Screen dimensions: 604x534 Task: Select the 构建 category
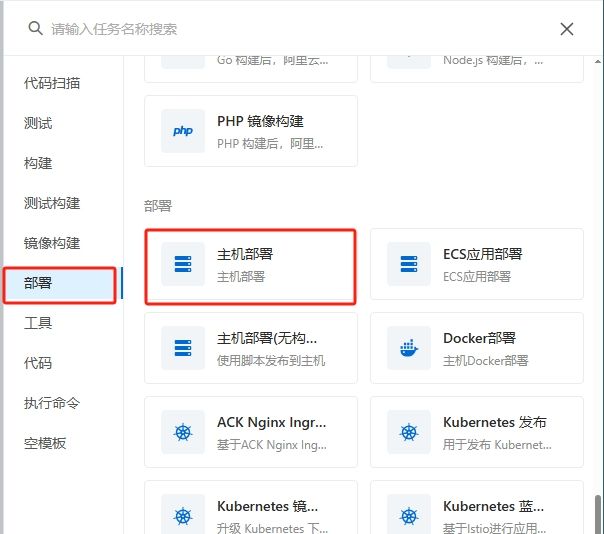38,163
